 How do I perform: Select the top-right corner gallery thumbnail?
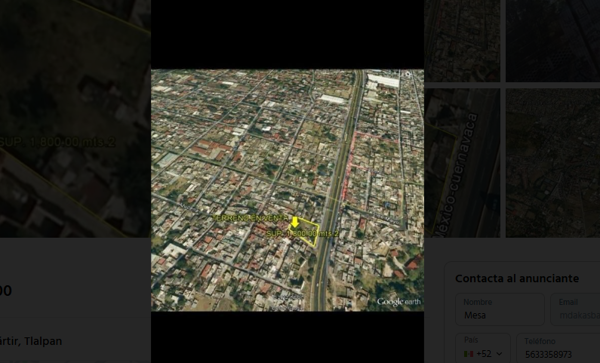click(553, 41)
